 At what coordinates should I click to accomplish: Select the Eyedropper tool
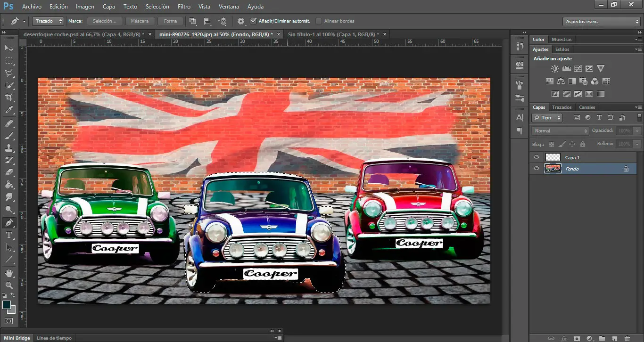pyautogui.click(x=9, y=110)
